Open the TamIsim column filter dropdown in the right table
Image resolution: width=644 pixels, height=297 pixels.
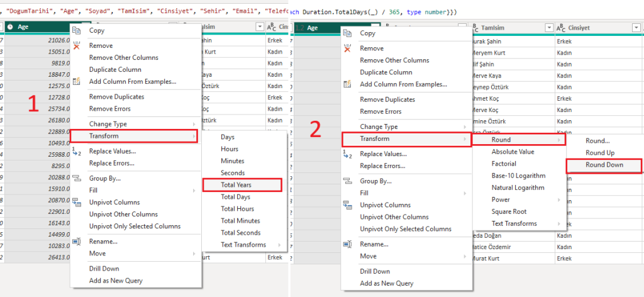[x=549, y=28]
